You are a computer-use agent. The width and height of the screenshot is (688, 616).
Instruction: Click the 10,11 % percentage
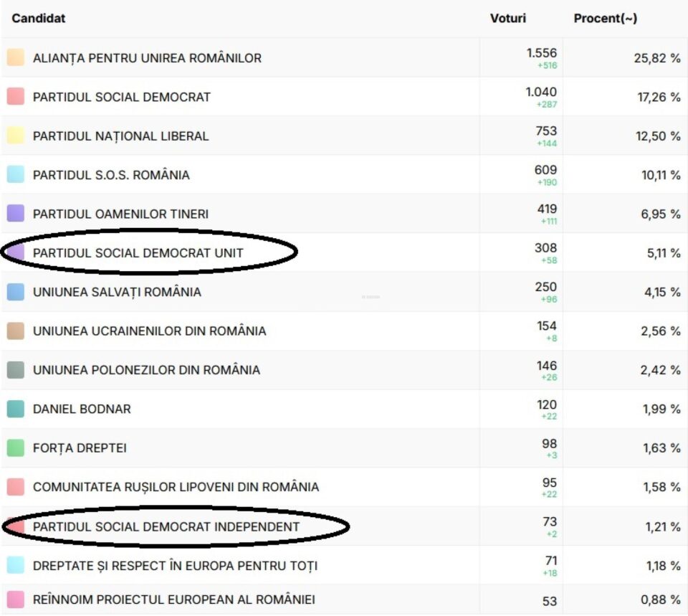tap(661, 176)
